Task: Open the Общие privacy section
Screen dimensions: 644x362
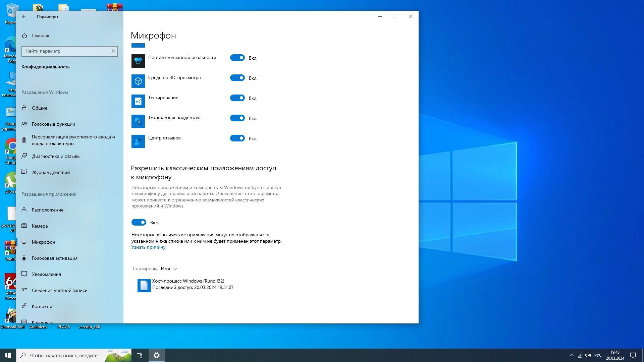Action: pyautogui.click(x=70, y=108)
